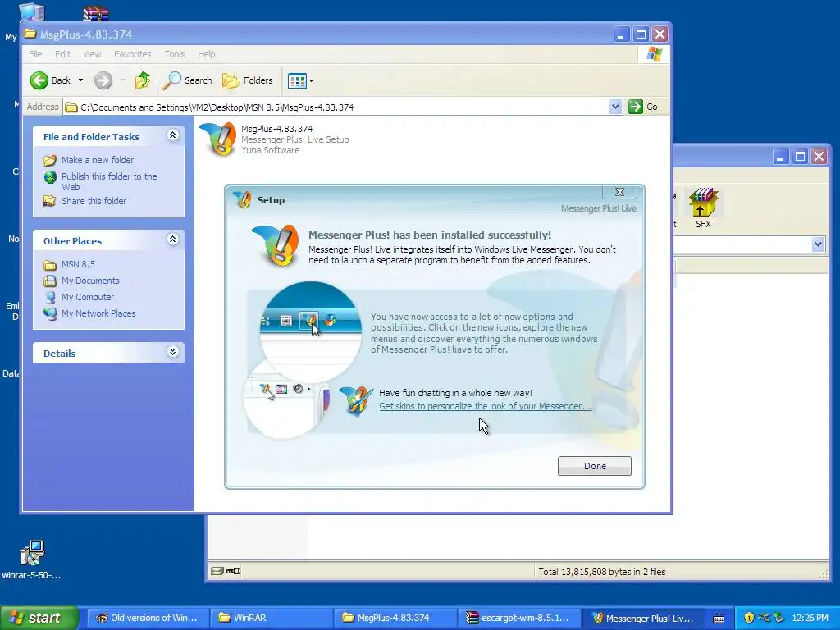Switch to WinRAR taskbar item
This screenshot has height=630, width=840.
[271, 618]
